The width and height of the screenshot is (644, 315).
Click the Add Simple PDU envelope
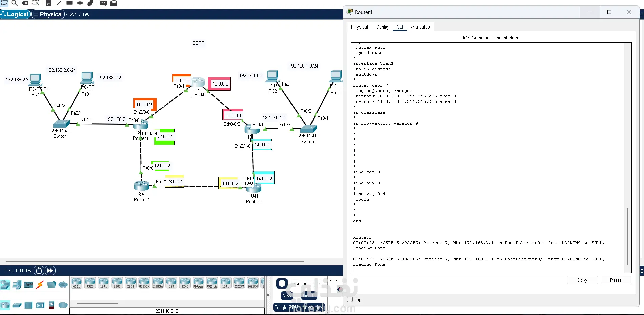coord(103,3)
